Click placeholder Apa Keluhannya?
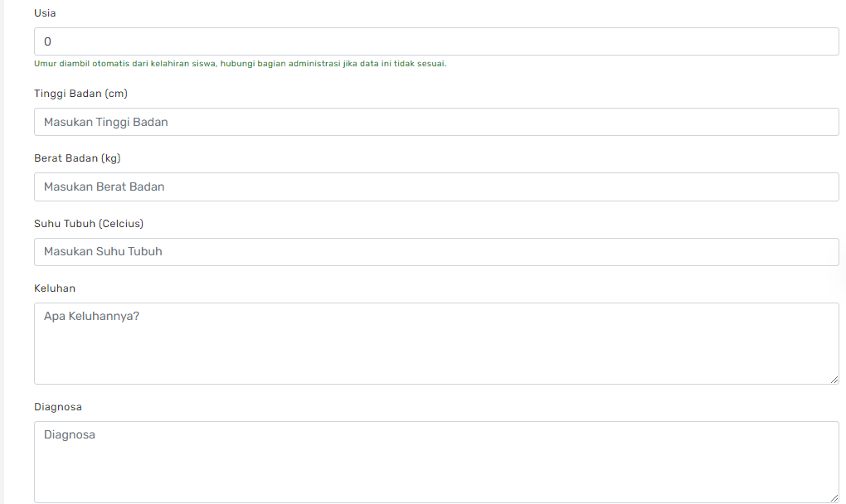Image resolution: width=846 pixels, height=504 pixels. coord(92,317)
